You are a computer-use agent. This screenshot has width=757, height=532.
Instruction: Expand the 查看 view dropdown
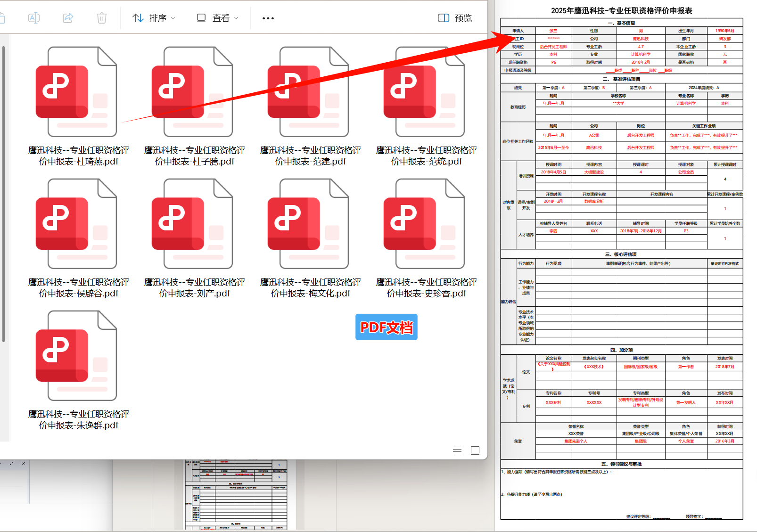pos(217,18)
